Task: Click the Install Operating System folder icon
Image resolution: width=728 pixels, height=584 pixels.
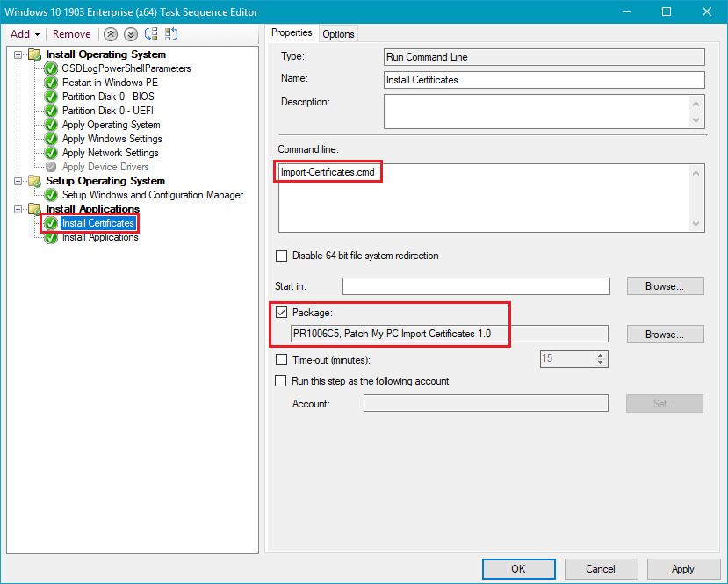Action: (35, 54)
